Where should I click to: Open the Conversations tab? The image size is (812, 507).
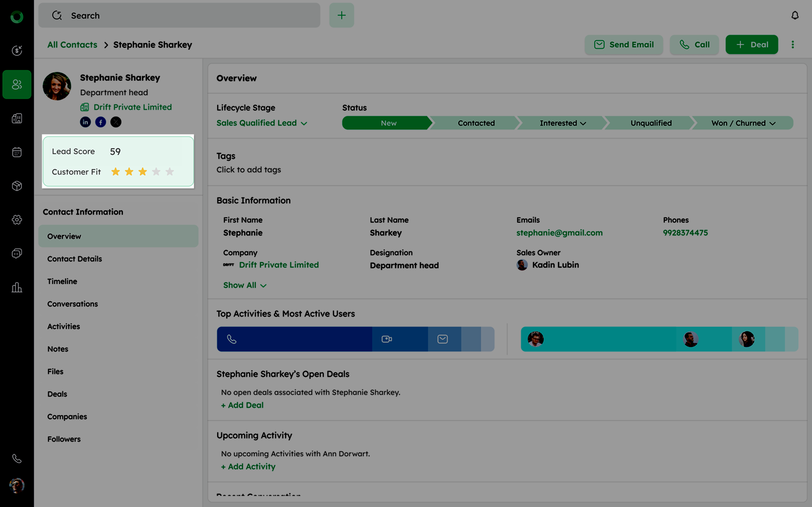pos(72,304)
